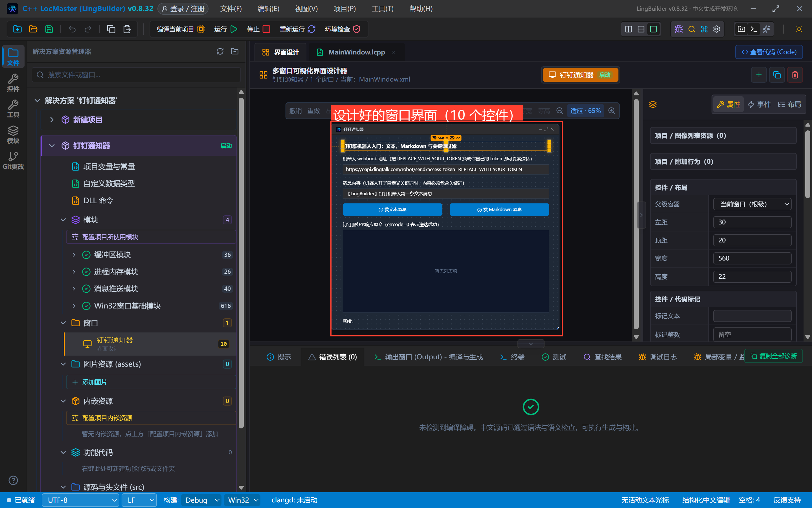Select split vertical layout toggle
This screenshot has height=508, width=812.
coord(628,29)
